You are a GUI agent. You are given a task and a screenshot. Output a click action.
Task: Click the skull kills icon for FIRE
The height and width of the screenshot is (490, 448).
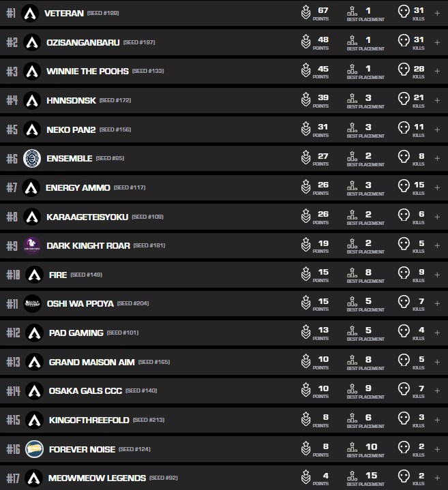pyautogui.click(x=404, y=275)
